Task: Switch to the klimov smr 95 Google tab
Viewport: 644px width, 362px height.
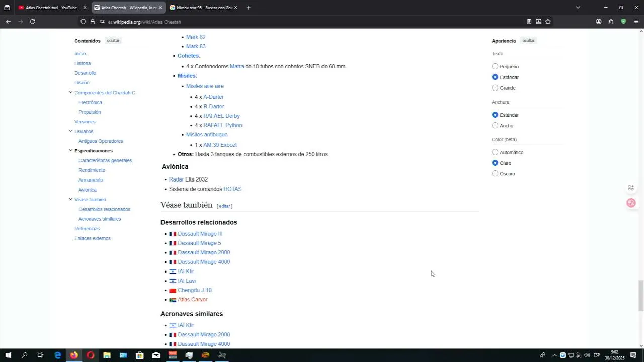Action: coord(203,8)
